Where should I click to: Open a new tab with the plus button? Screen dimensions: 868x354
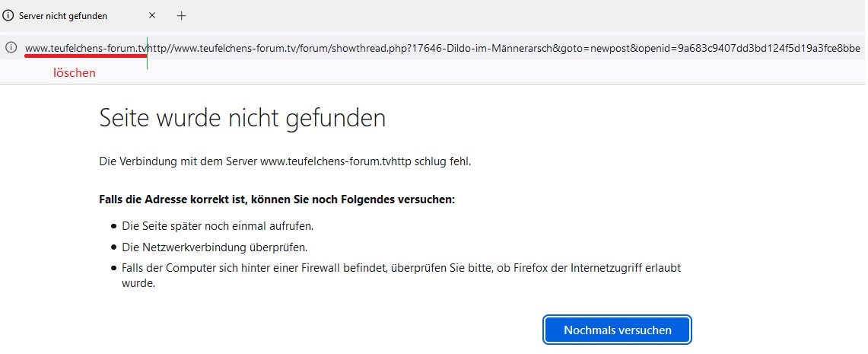[181, 15]
